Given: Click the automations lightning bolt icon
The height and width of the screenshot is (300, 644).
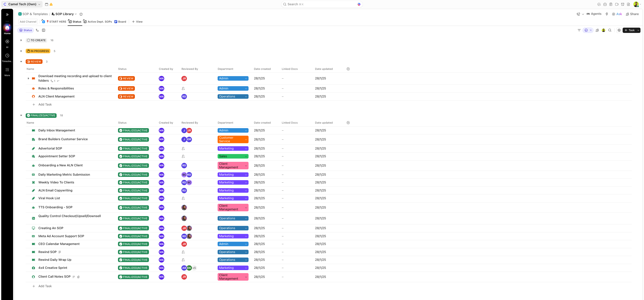Looking at the screenshot, I should 607,14.
